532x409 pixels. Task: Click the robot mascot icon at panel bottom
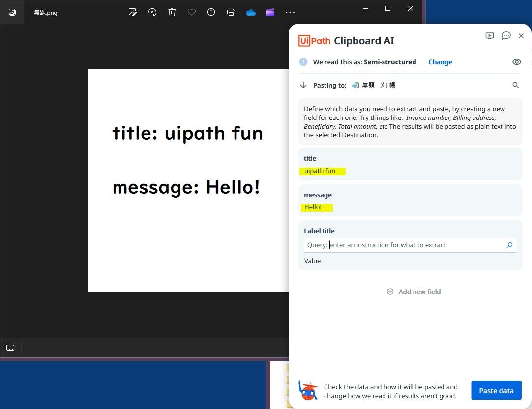[x=308, y=391]
